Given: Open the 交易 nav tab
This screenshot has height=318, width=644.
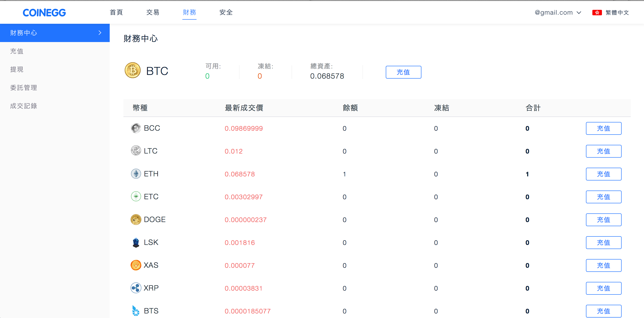Looking at the screenshot, I should click(x=153, y=12).
